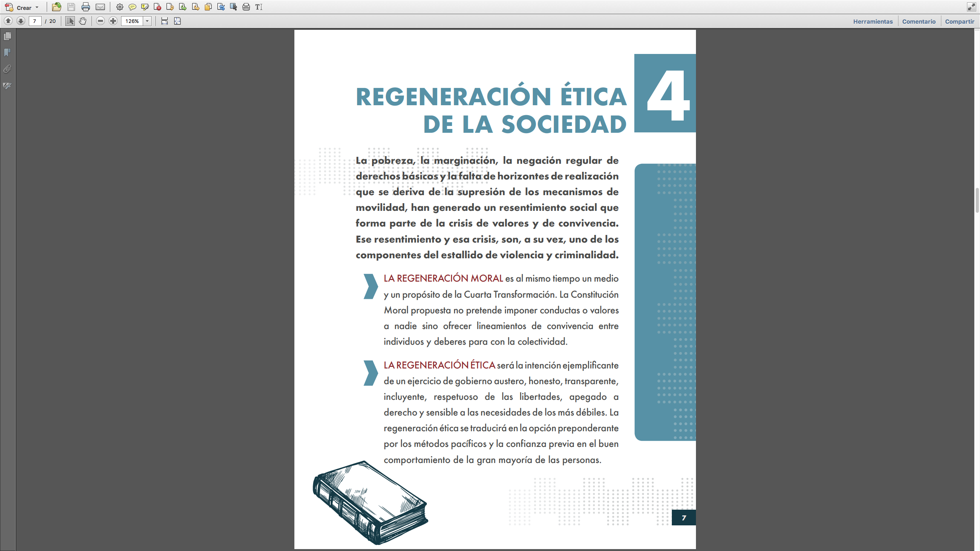
Task: Toggle the text selection cursor tool
Action: point(70,21)
